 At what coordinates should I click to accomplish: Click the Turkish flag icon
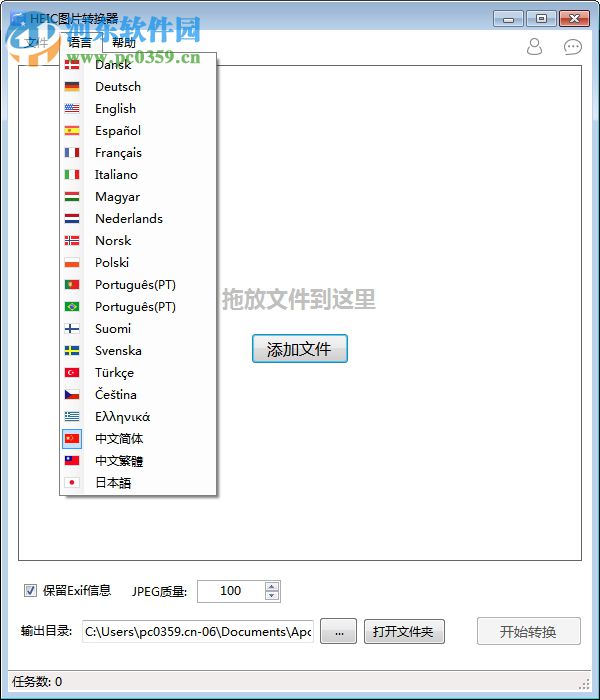72,372
